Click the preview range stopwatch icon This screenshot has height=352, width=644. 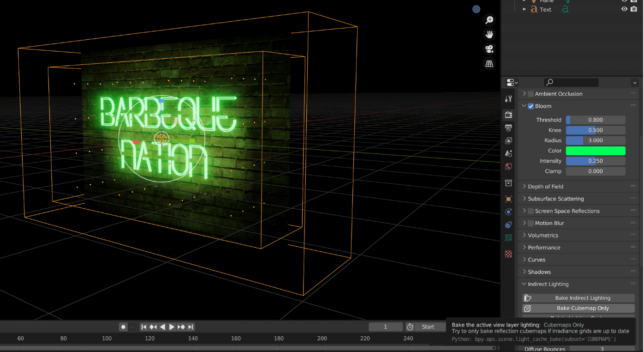pyautogui.click(x=410, y=327)
